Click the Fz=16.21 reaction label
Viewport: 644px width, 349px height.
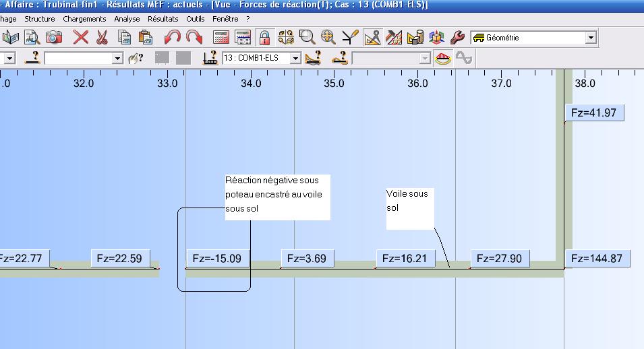point(405,258)
